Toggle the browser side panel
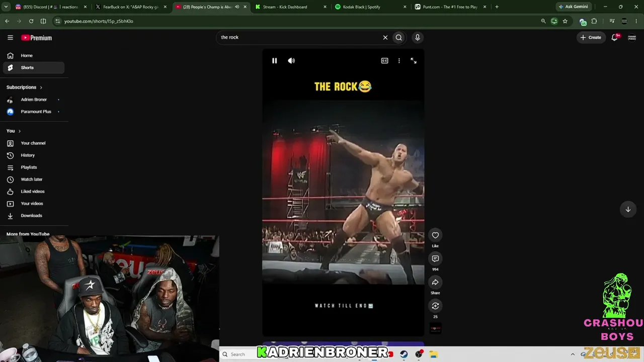This screenshot has height=362, width=644. (43, 21)
